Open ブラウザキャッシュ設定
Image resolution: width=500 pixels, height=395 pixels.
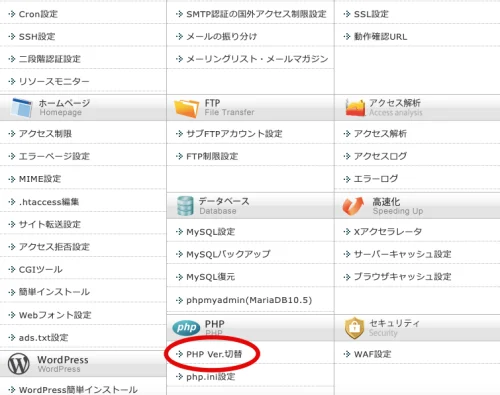pos(402,277)
